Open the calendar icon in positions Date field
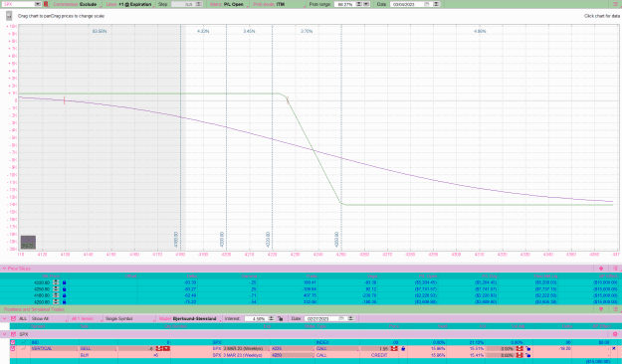This screenshot has height=364, width=622. pyautogui.click(x=341, y=318)
